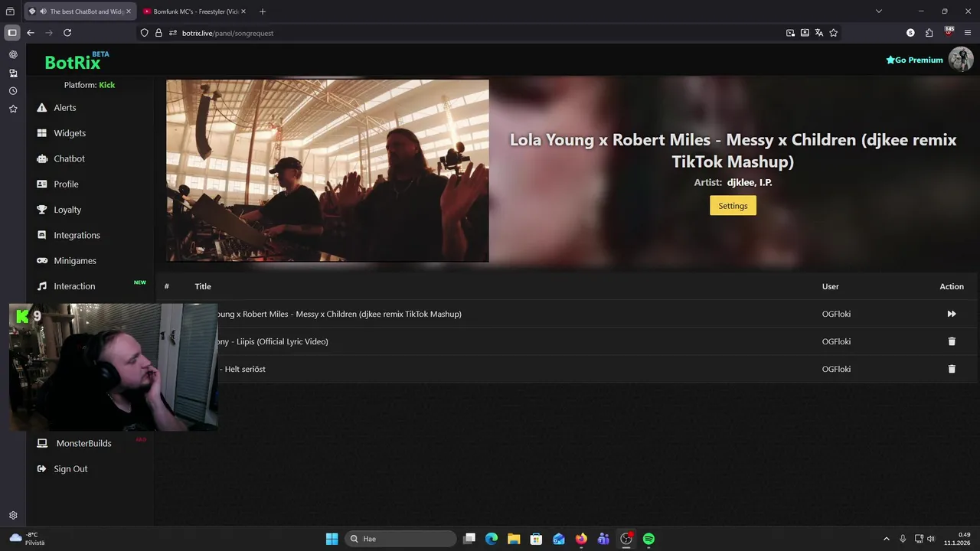980x551 pixels.
Task: Click the taskbar Hae search box
Action: [399, 539]
